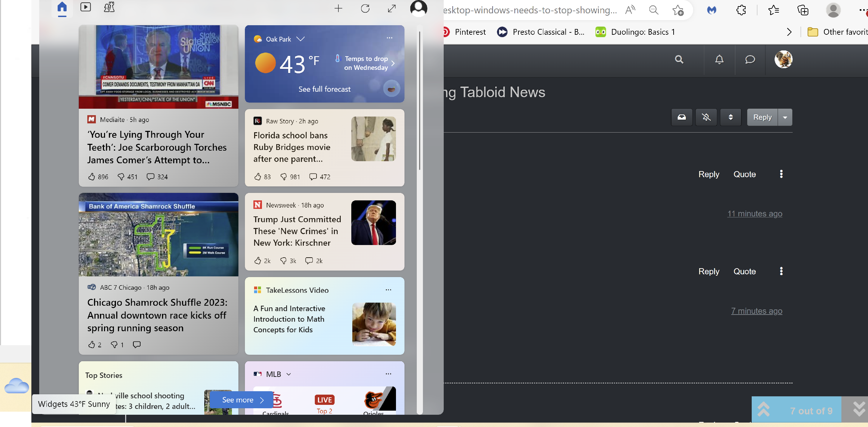Open Edge Collections icon

click(x=803, y=10)
